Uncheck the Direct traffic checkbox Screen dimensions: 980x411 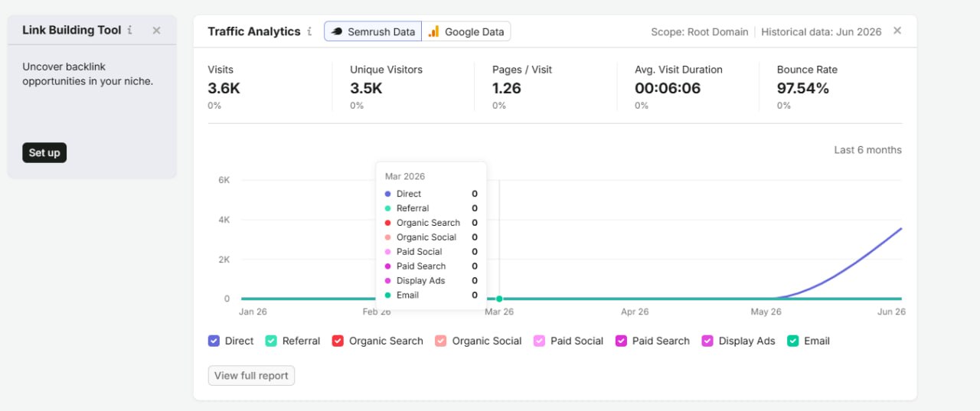pyautogui.click(x=214, y=341)
